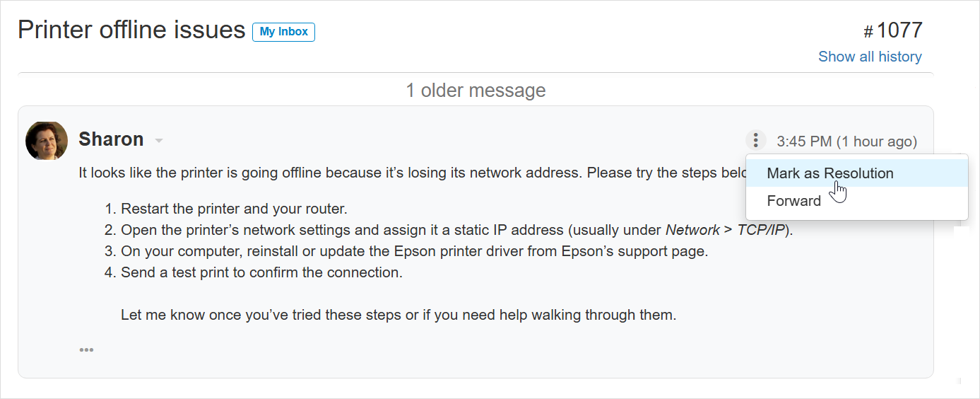This screenshot has width=980, height=399.
Task: Click the My Inbox badge
Action: coord(283,32)
